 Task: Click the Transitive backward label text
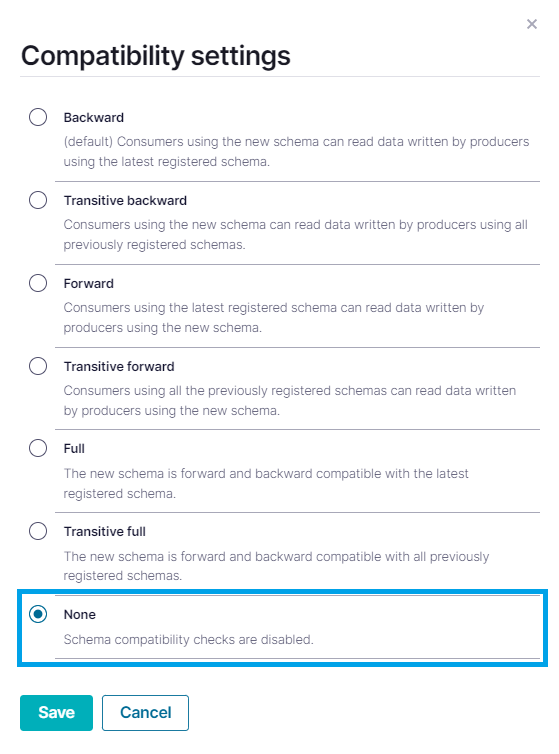pos(126,201)
